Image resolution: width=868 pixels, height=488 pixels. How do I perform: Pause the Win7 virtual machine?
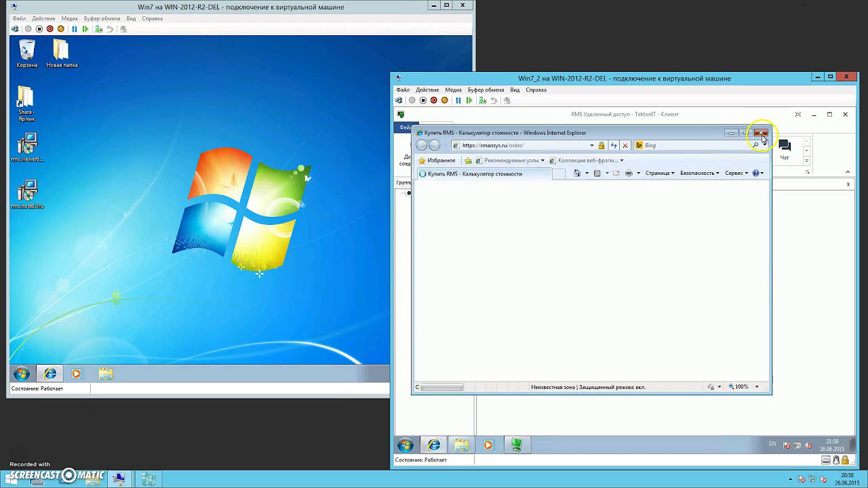point(75,29)
